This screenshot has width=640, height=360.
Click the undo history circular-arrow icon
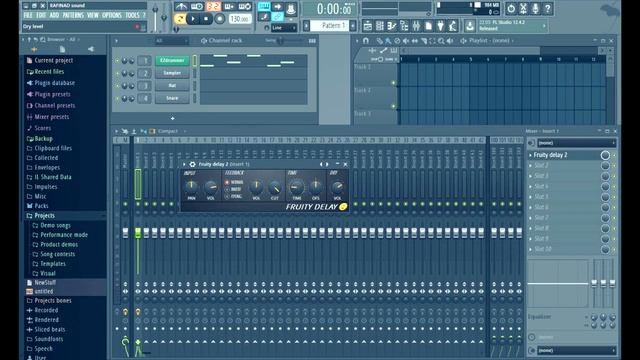[511, 8]
